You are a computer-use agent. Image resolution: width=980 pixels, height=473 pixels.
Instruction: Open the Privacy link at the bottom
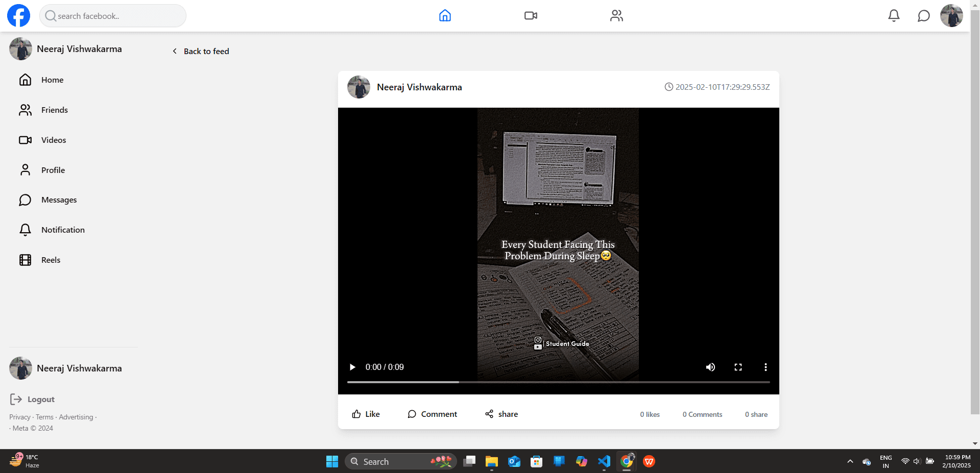tap(19, 416)
